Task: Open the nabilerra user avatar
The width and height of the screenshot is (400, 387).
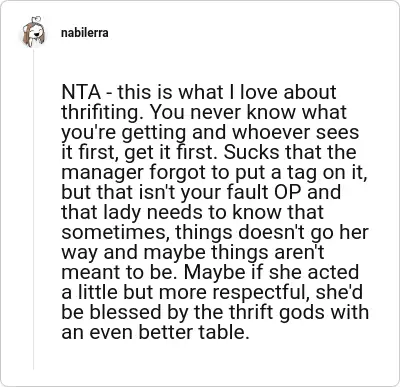Action: pyautogui.click(x=33, y=32)
